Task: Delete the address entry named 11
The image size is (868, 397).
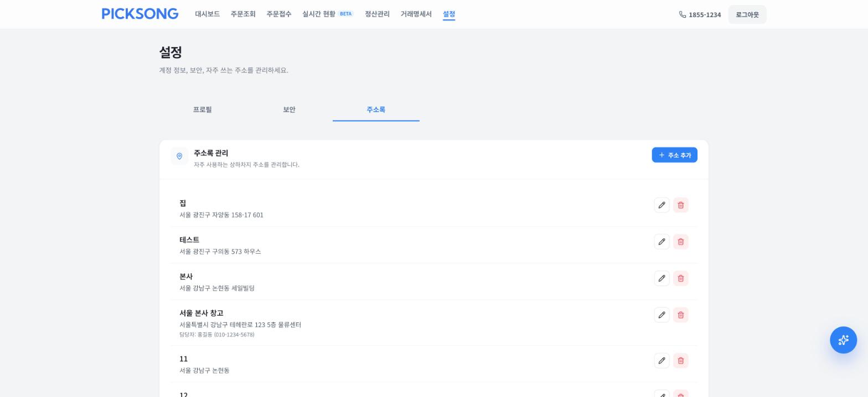Action: click(681, 361)
